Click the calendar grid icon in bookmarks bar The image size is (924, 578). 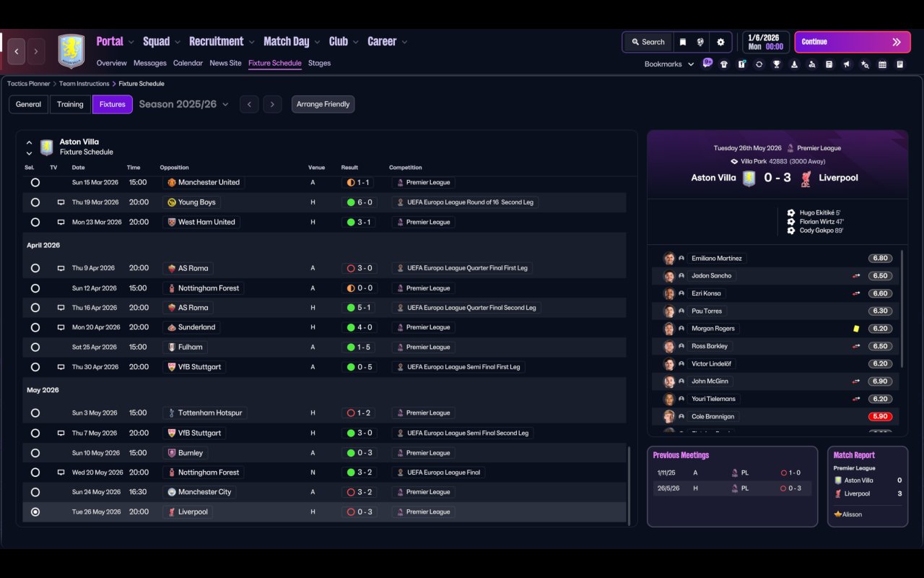click(882, 64)
